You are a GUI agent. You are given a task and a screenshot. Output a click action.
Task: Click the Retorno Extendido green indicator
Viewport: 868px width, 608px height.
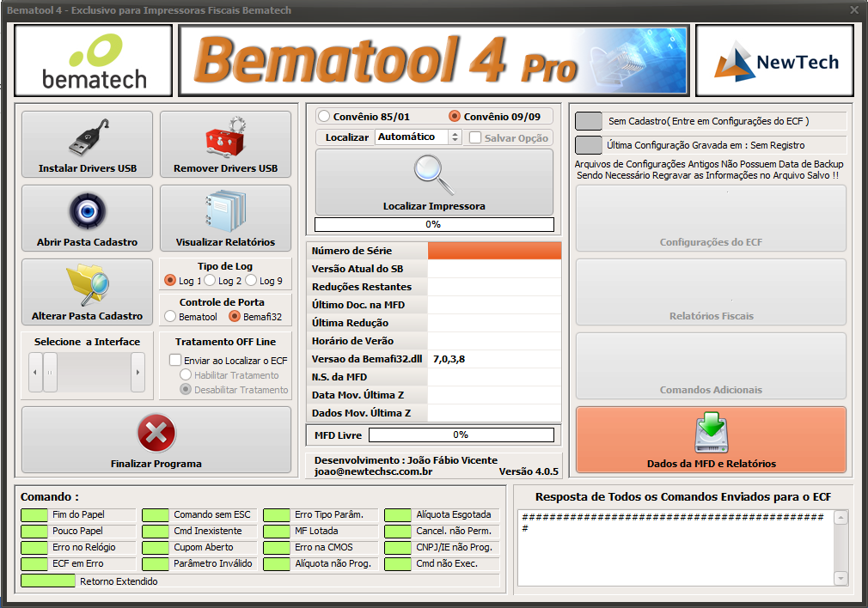pyautogui.click(x=48, y=581)
